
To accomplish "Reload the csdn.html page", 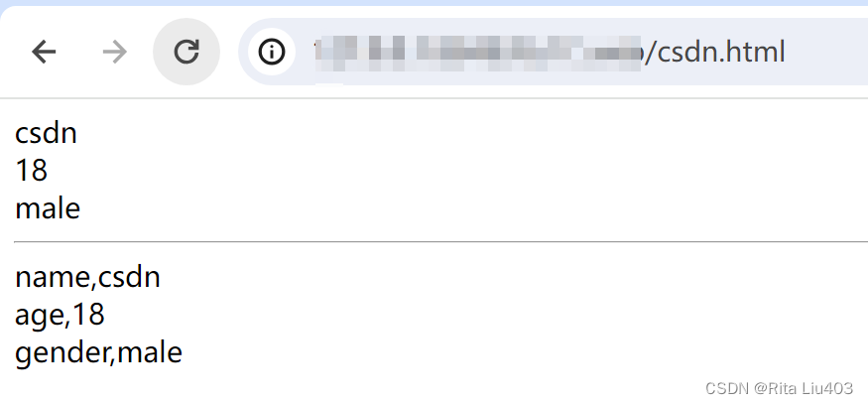I will click(186, 52).
